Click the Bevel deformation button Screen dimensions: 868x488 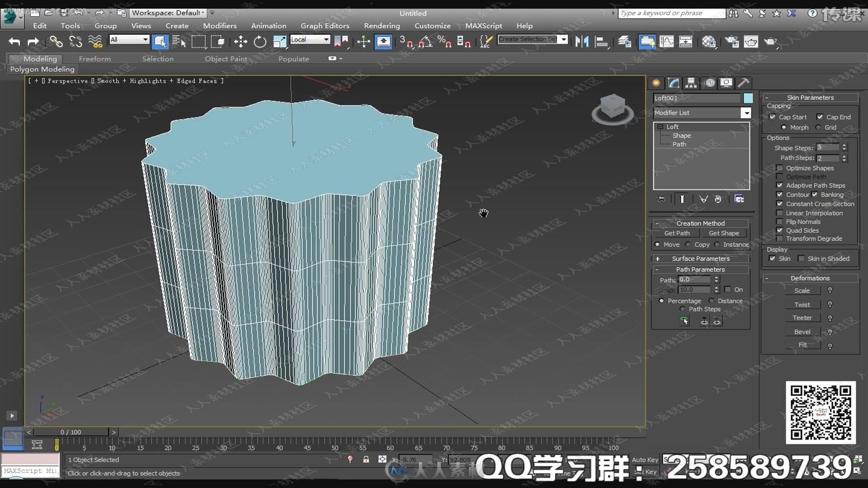[x=802, y=331]
